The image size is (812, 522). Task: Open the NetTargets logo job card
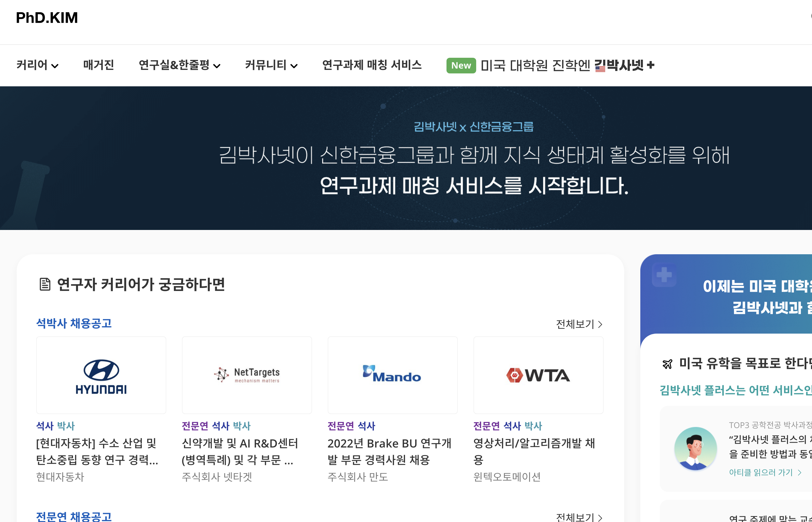247,375
